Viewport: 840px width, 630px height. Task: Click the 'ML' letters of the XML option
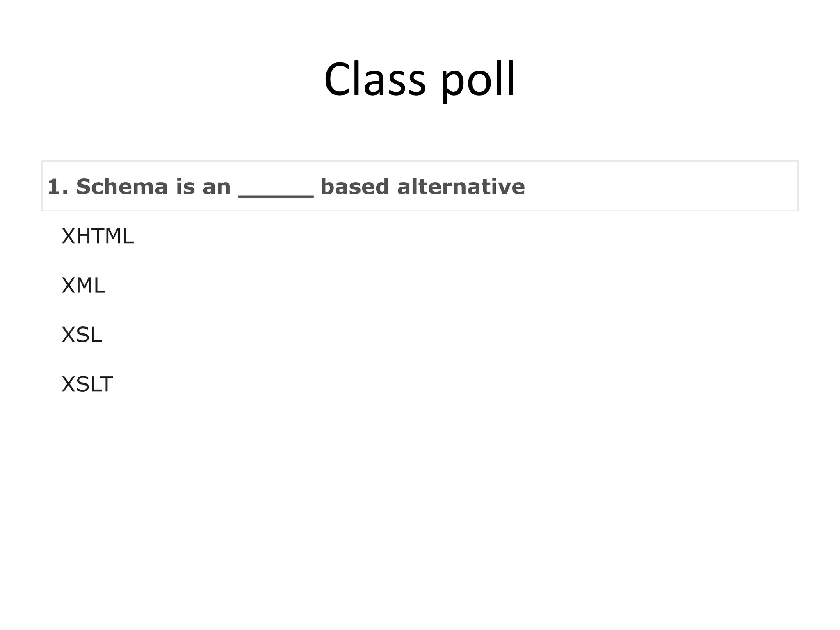[x=91, y=286]
